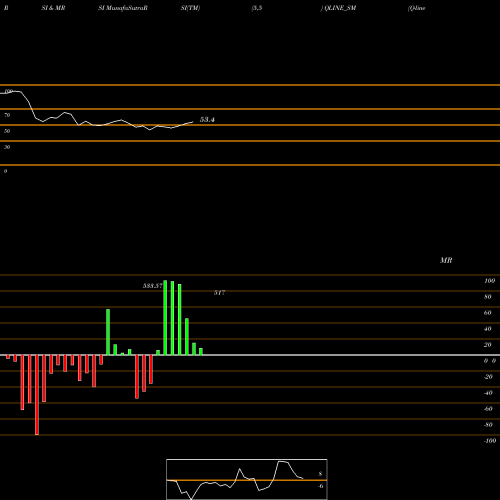The image size is (500, 500).
Task: Click the QLINE_SM symbol text in header
Action: [340, 8]
